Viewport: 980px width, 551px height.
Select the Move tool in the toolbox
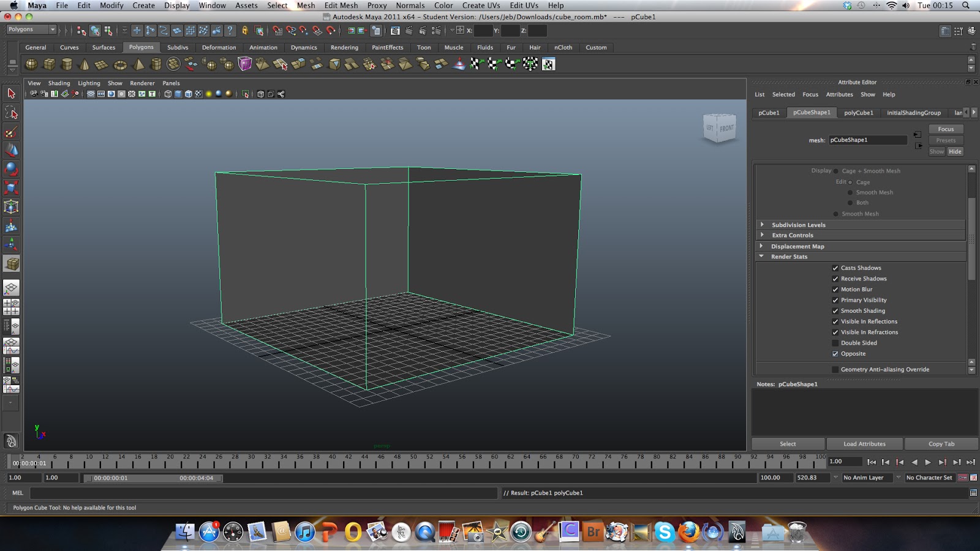[10, 149]
